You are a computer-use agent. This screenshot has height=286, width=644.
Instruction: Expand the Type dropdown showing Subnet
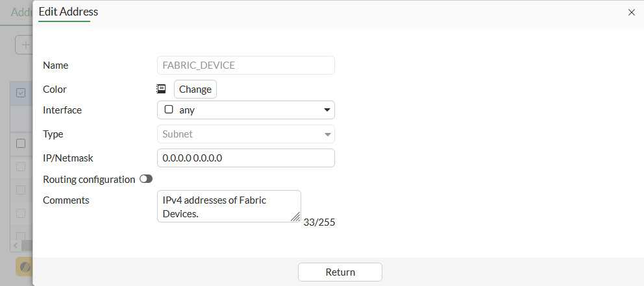(245, 134)
